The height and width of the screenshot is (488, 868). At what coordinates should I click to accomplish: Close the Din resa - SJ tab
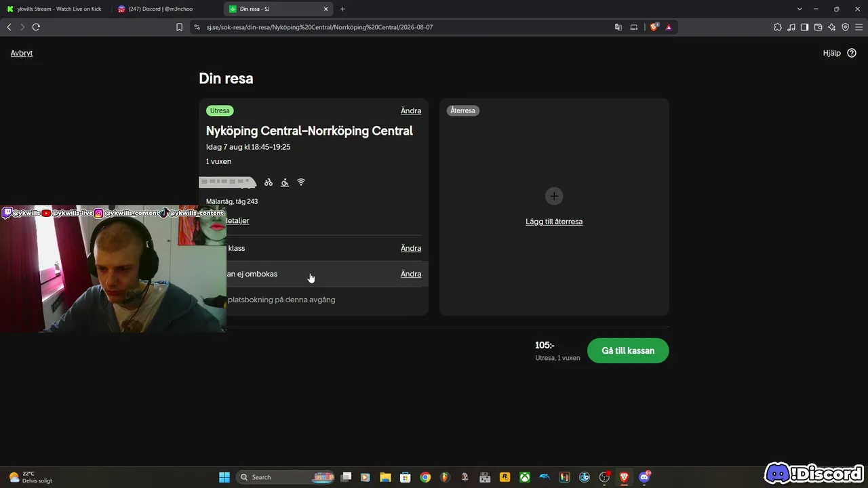click(x=325, y=9)
